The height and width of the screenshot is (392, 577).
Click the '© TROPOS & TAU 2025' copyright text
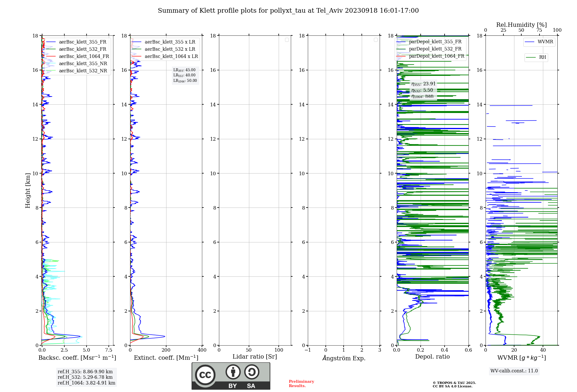[x=454, y=383]
